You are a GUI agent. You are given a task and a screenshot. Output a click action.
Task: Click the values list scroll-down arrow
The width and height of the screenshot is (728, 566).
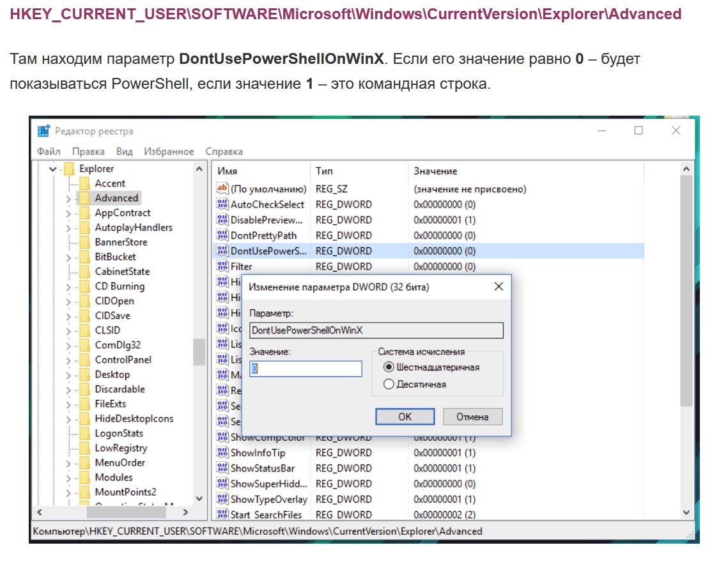pos(686,512)
